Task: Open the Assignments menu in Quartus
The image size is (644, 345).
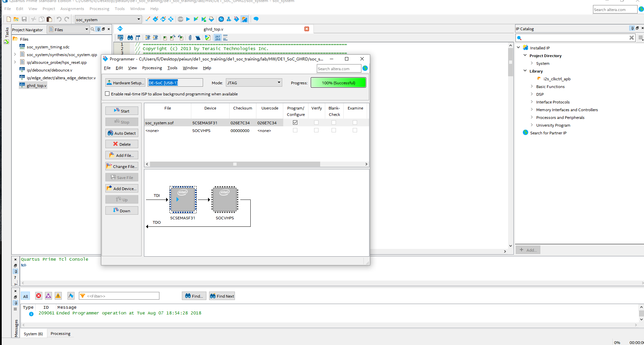Action: click(x=72, y=9)
